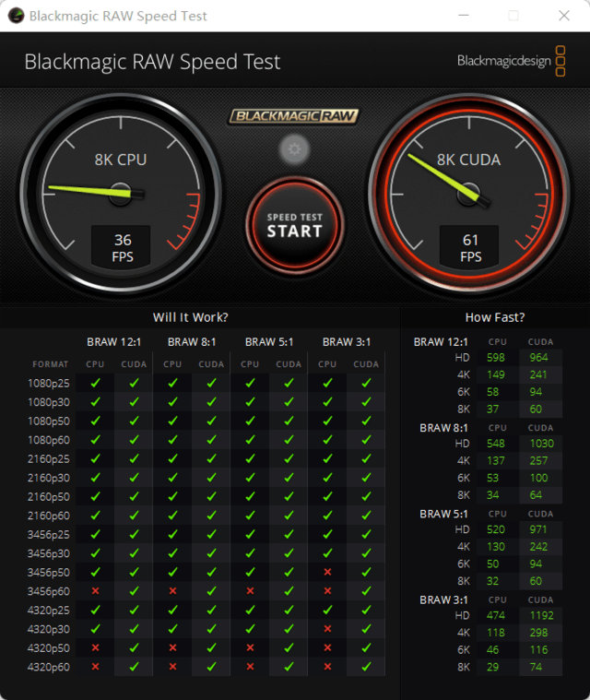Click the BRAW 3:1 4K CUDA value 298

coord(538,633)
